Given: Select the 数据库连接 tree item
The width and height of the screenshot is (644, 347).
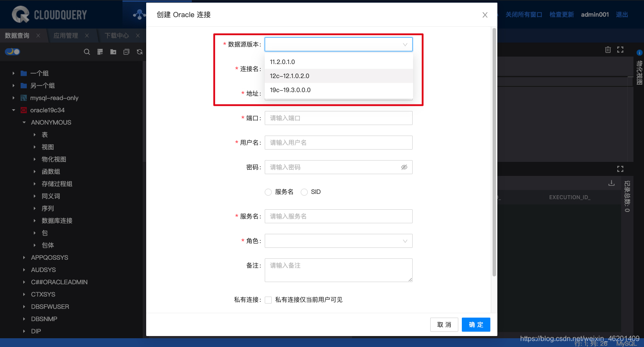Looking at the screenshot, I should (x=57, y=221).
